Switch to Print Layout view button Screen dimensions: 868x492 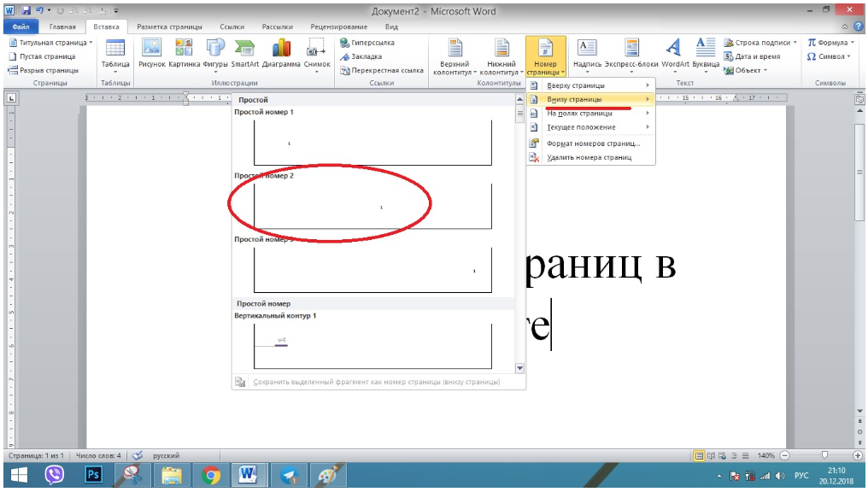click(699, 455)
